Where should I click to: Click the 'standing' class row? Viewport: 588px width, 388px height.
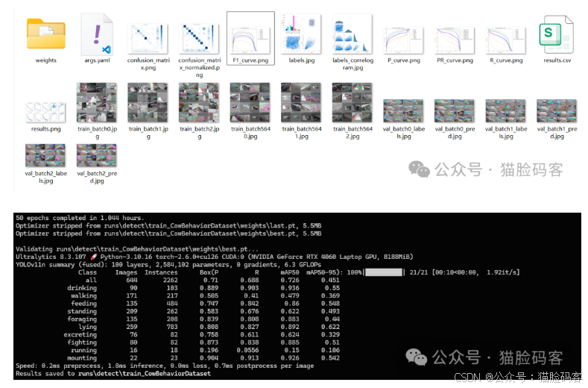coord(203,311)
